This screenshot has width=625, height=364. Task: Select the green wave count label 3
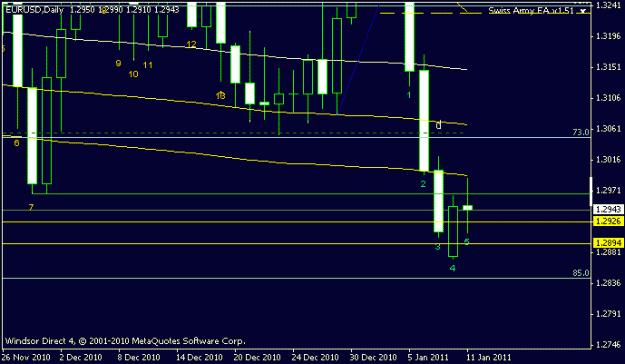[437, 247]
